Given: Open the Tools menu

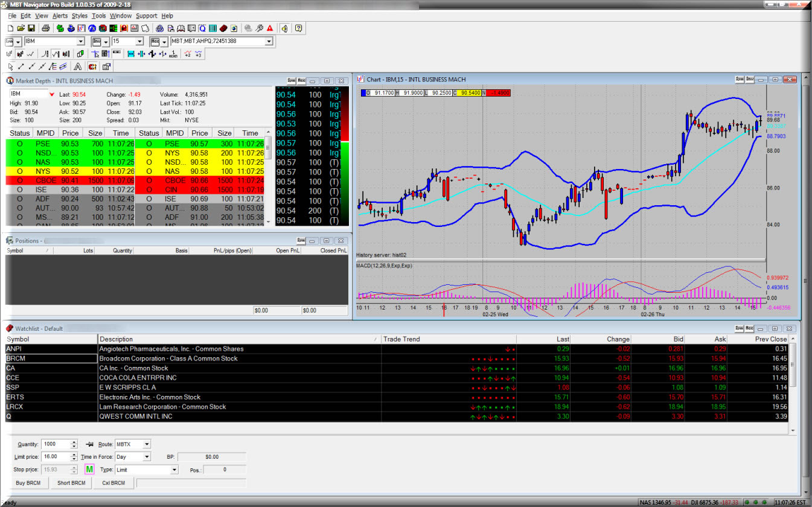Looking at the screenshot, I should (x=98, y=16).
